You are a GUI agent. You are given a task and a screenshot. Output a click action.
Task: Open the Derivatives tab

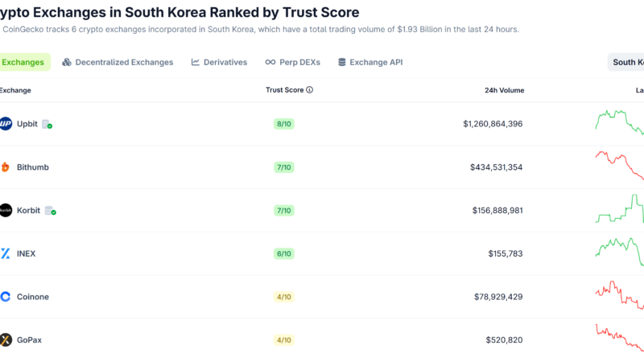(219, 62)
